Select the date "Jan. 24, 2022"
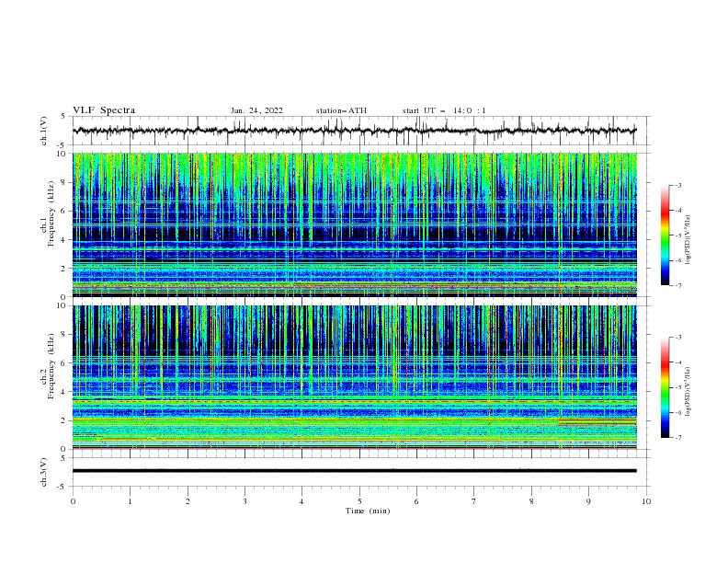The height and width of the screenshot is (563, 728). pos(256,110)
